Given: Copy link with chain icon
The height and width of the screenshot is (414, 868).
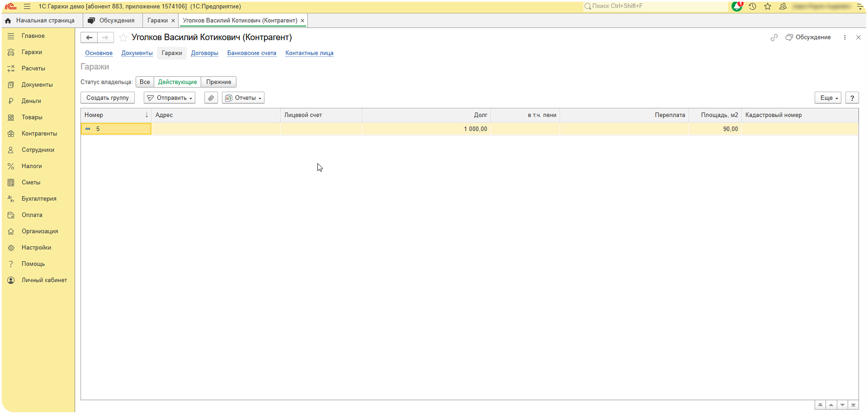Looking at the screenshot, I should pyautogui.click(x=774, y=37).
